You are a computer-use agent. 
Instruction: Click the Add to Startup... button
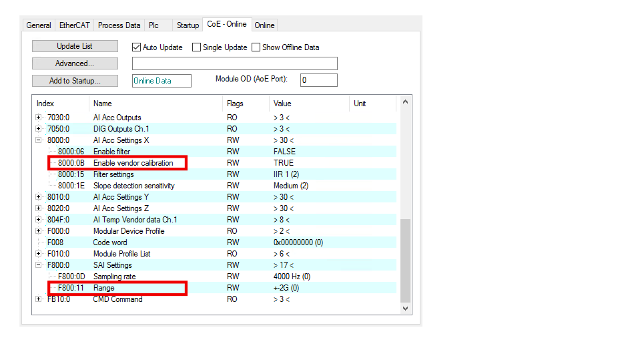pyautogui.click(x=75, y=81)
